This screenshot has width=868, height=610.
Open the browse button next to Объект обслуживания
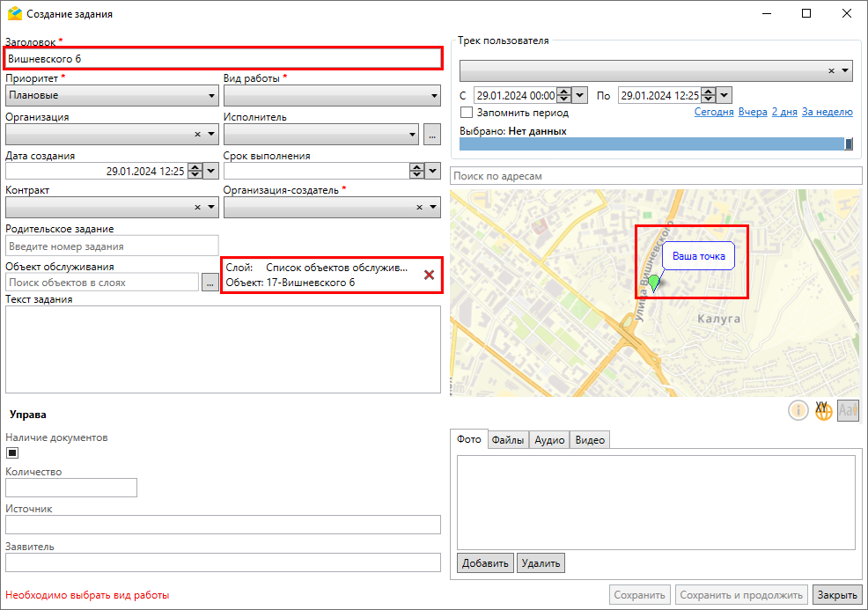click(x=210, y=283)
